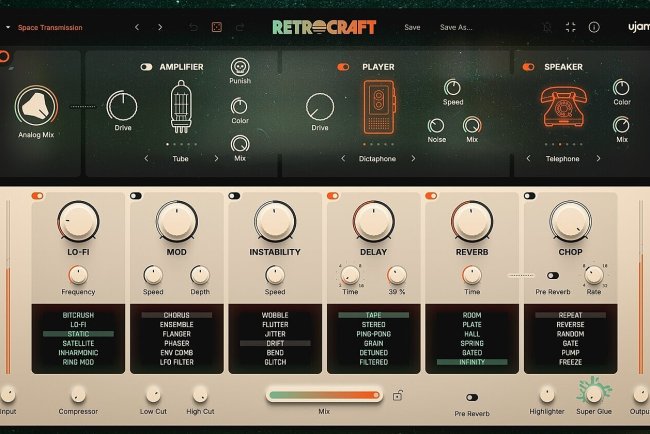The width and height of the screenshot is (650, 434).
Task: Toggle the Amplifier on/off switch
Action: coord(146,67)
